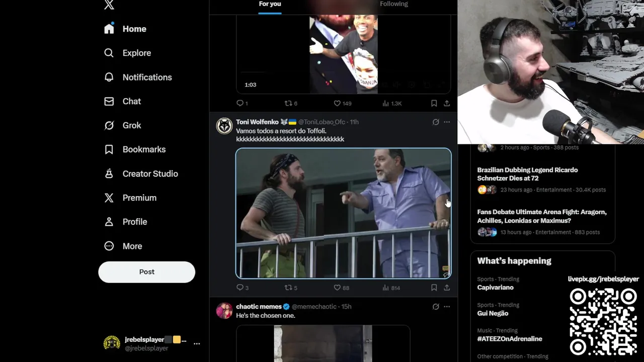Ask Grok about Toni Wolfenko's post
Image resolution: width=644 pixels, height=362 pixels.
tap(436, 122)
